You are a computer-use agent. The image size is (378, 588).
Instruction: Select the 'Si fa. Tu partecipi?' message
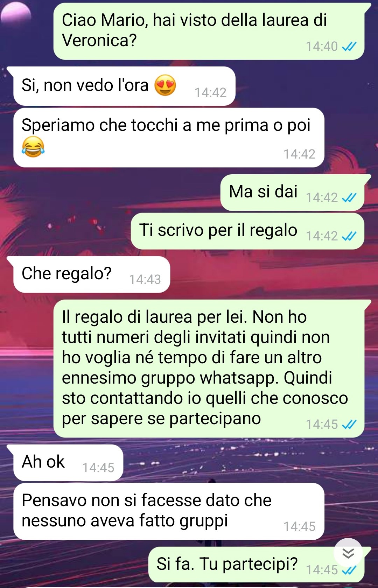point(256,565)
